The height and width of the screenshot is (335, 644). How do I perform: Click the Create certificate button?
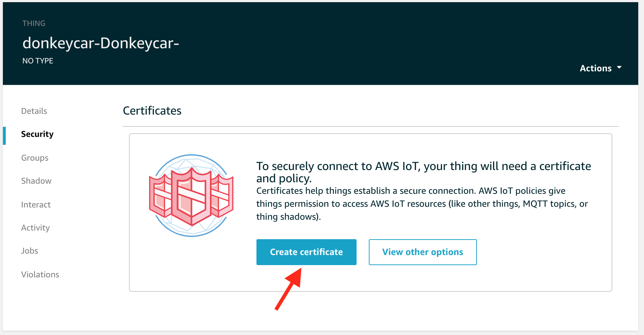[x=306, y=252]
